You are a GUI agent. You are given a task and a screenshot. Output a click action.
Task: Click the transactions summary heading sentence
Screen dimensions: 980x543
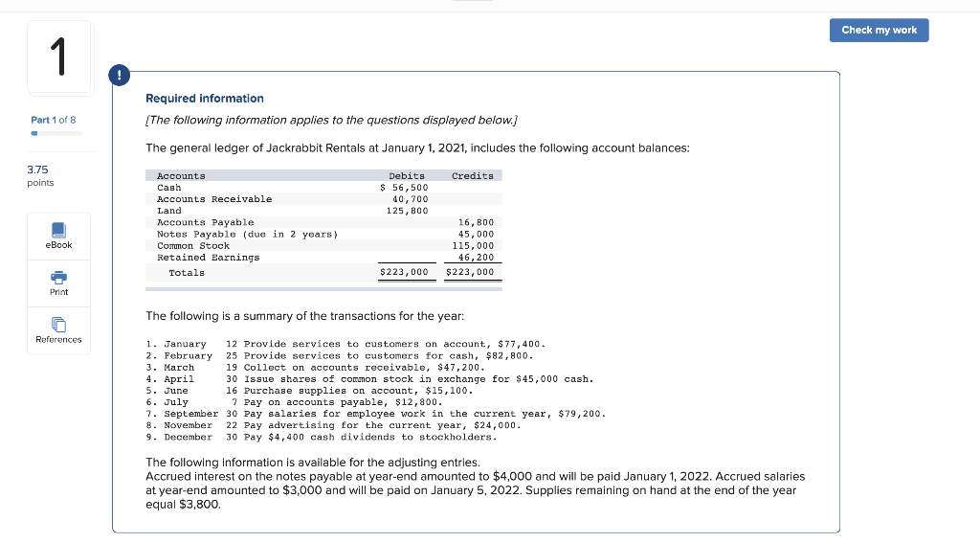point(305,316)
